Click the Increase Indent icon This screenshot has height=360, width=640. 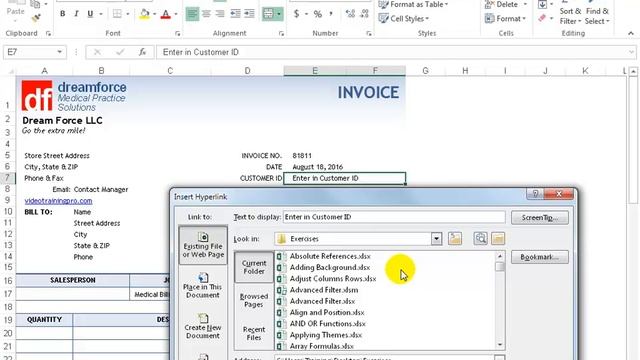click(x=249, y=14)
